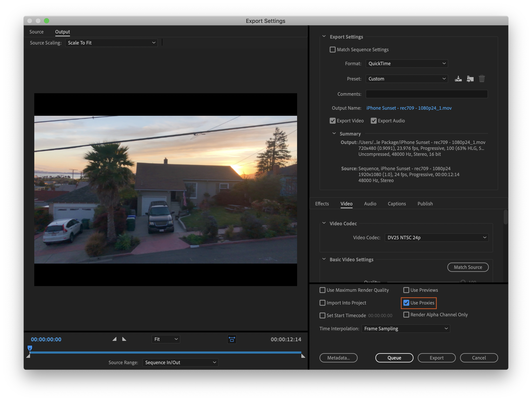Open the Source Range dropdown at bottom
This screenshot has width=532, height=401.
coord(180,361)
